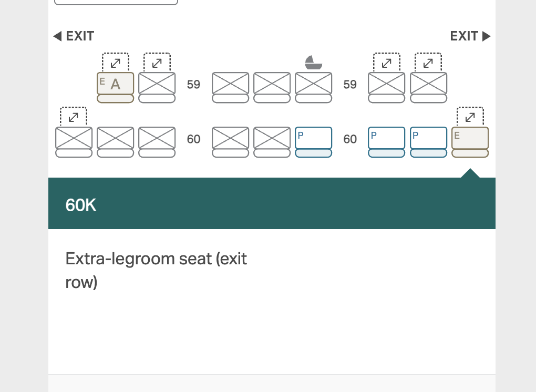
Task: Click first occupied center seat in row 60
Action: click(230, 142)
